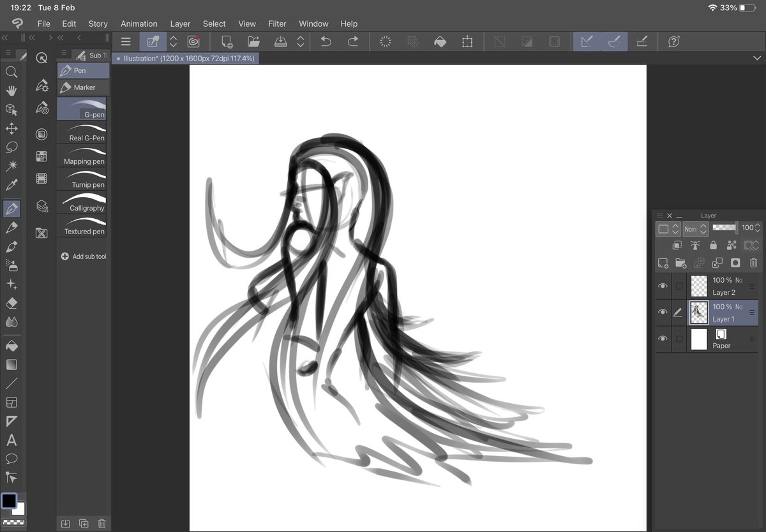The width and height of the screenshot is (766, 532).
Task: Select the Text tool
Action: 11,440
